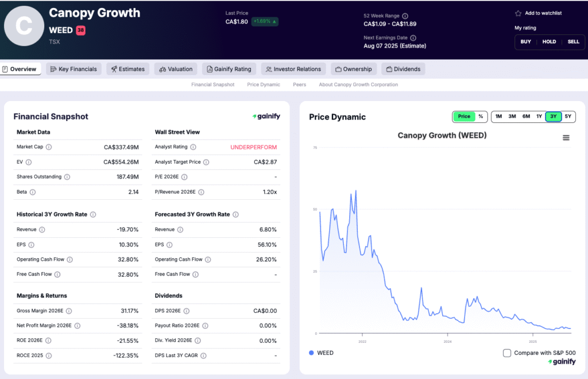Toggle the WEED series legend item
Viewport: 588px width, 379px height.
click(322, 353)
